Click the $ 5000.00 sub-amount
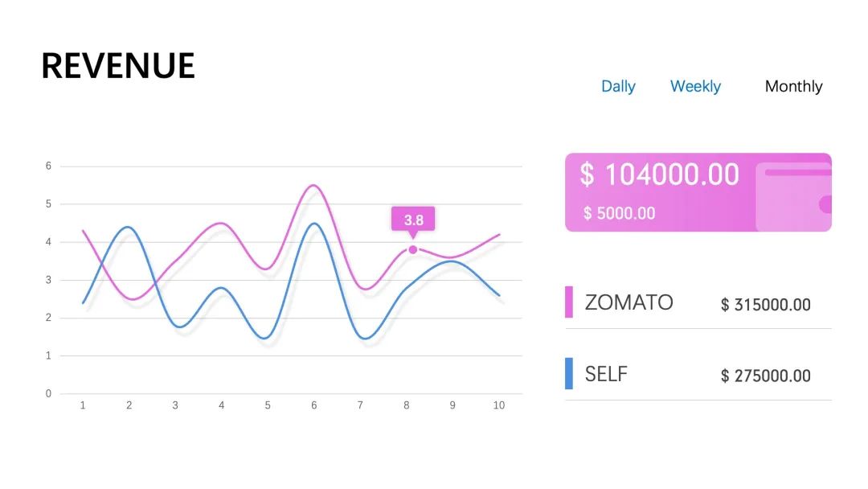Image resolution: width=868 pixels, height=489 pixels. 619,213
